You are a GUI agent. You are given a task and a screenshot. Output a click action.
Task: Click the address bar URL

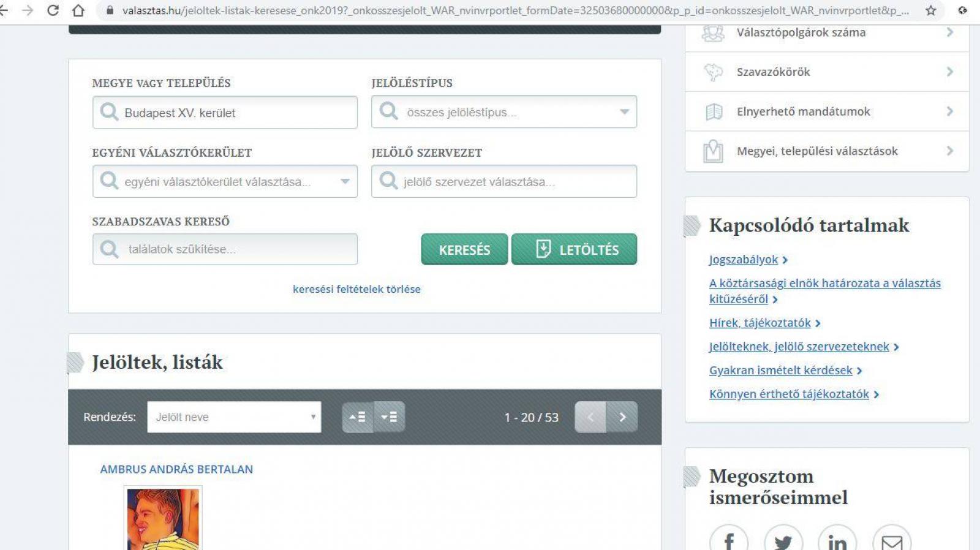[x=515, y=10]
